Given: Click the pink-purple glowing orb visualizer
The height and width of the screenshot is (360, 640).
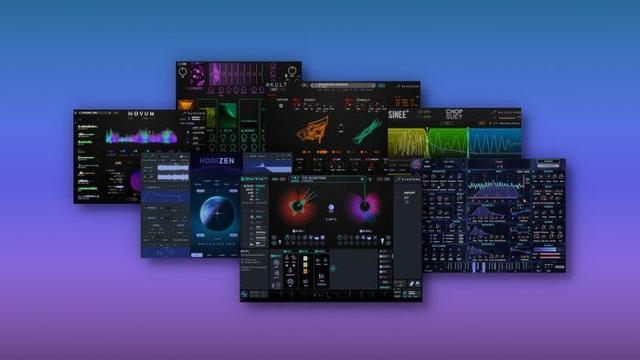Looking at the screenshot, I should point(364,207).
